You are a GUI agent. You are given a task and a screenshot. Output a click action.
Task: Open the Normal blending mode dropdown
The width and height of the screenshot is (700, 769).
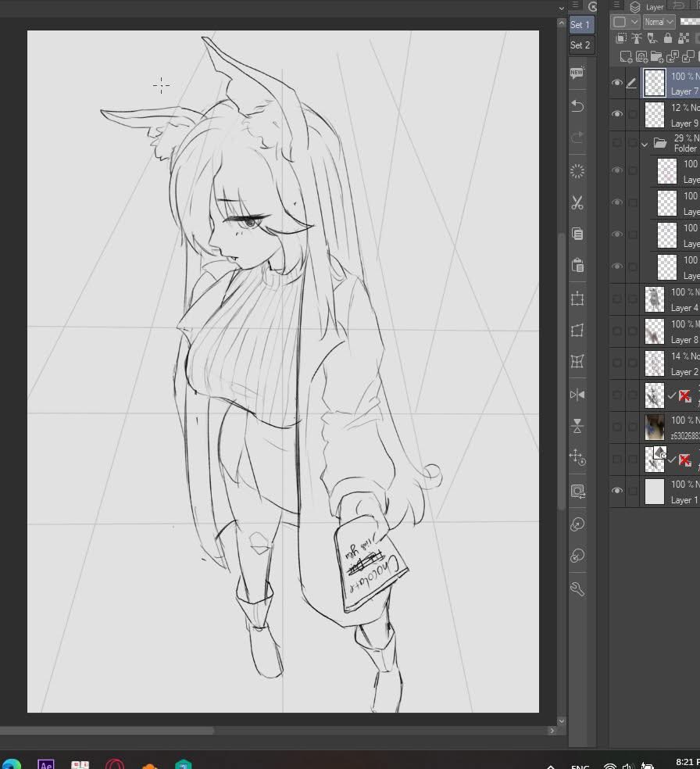tap(659, 22)
